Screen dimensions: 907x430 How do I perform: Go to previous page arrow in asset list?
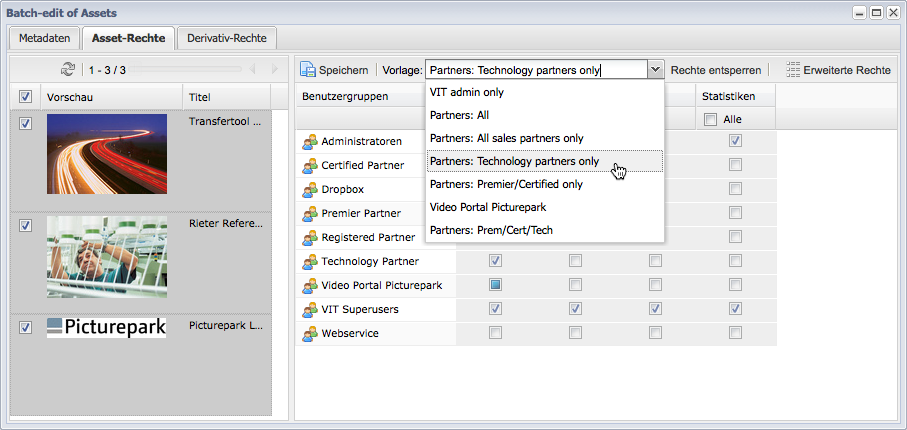pyautogui.click(x=252, y=69)
